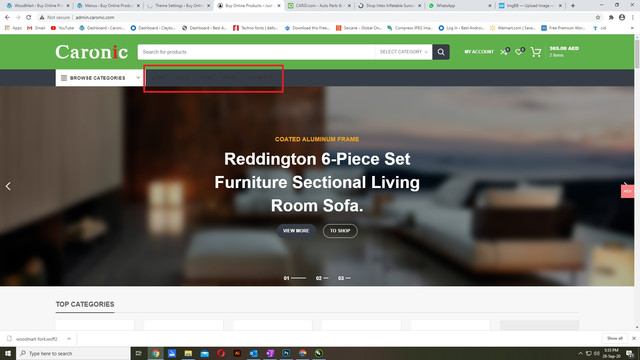
Task: Expand Browse Categories menu
Action: (99, 78)
